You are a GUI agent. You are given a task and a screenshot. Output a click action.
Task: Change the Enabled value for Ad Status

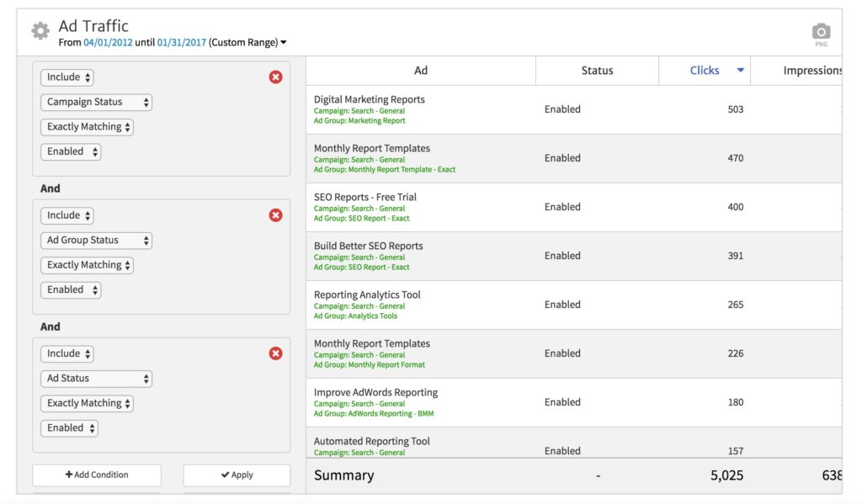[x=69, y=427]
